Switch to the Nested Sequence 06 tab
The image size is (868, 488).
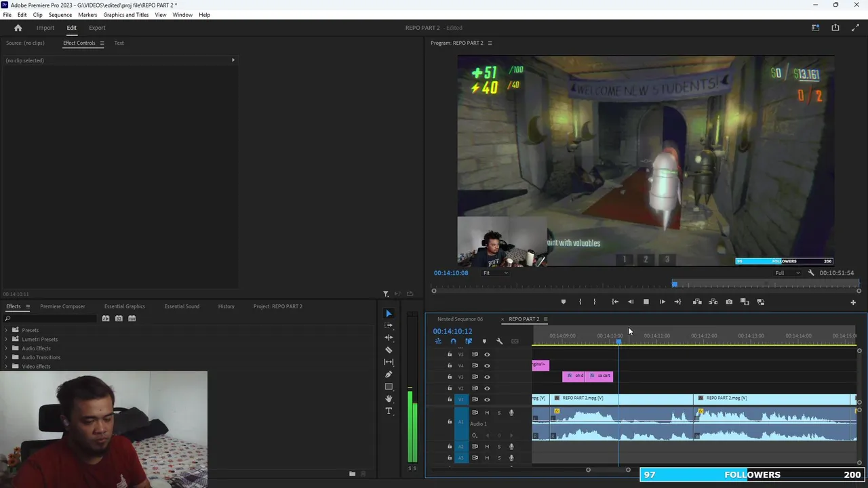[x=460, y=319]
